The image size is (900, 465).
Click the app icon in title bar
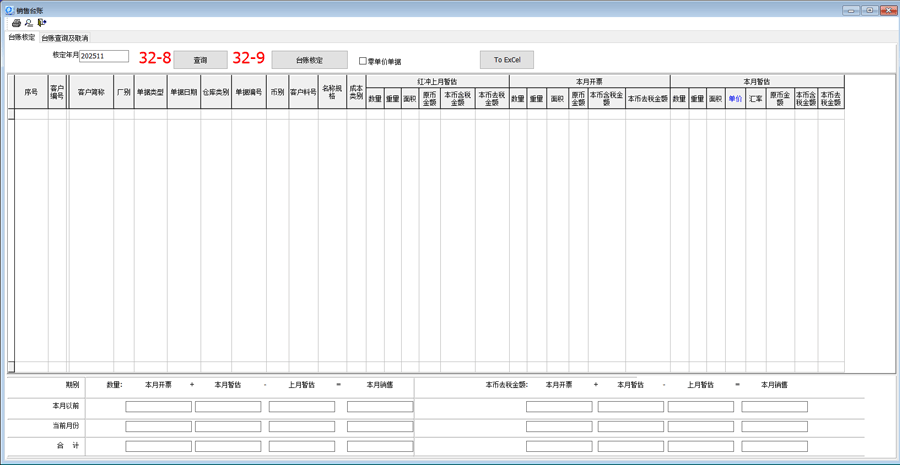point(9,10)
